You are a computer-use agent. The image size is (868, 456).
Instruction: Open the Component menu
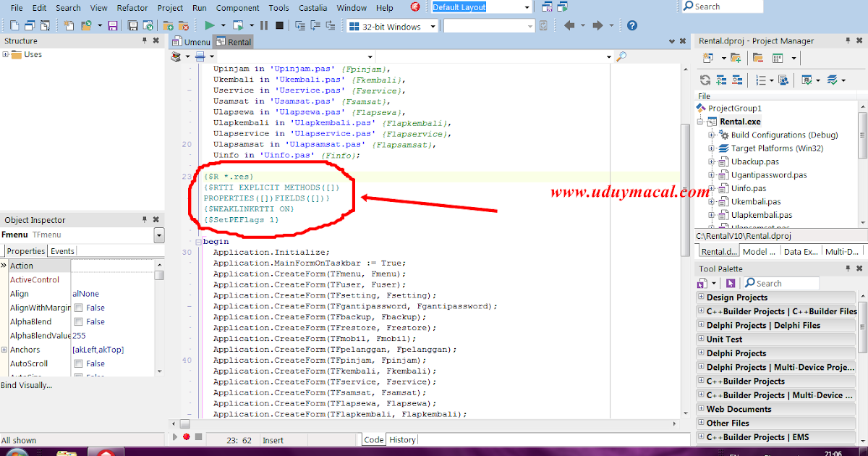(238, 7)
